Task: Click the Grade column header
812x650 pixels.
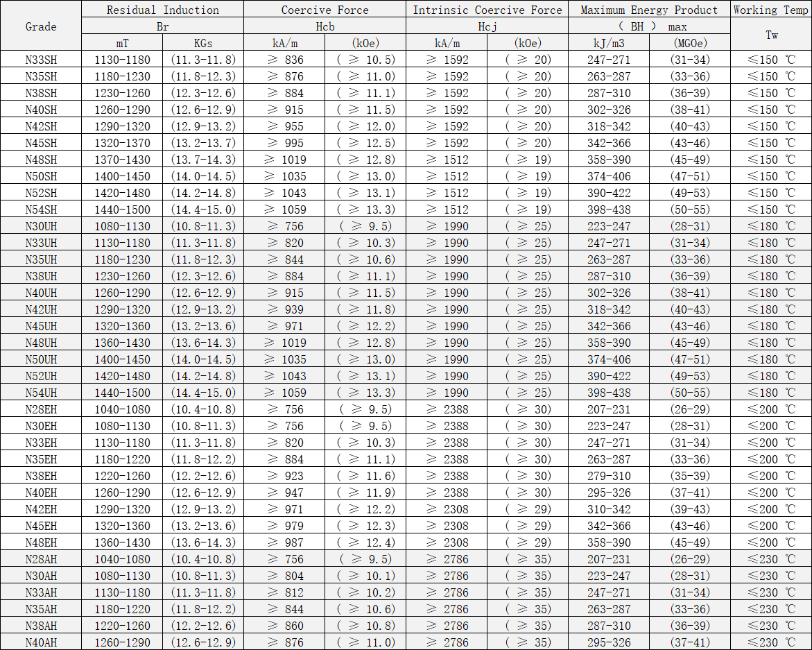Action: click(41, 26)
